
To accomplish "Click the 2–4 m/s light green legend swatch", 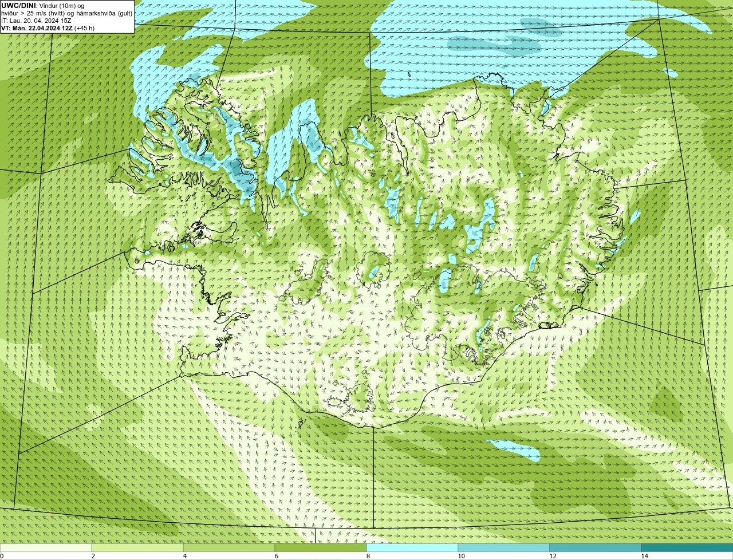I will pos(137,547).
